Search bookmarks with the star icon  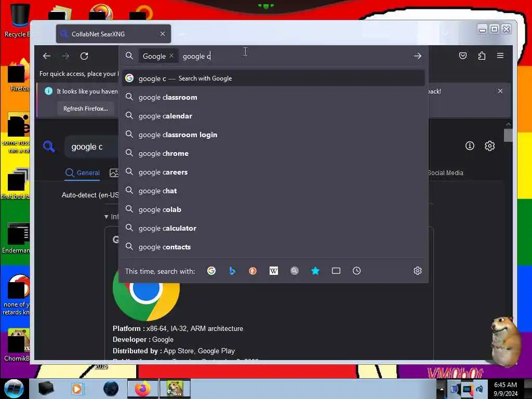[x=315, y=271]
